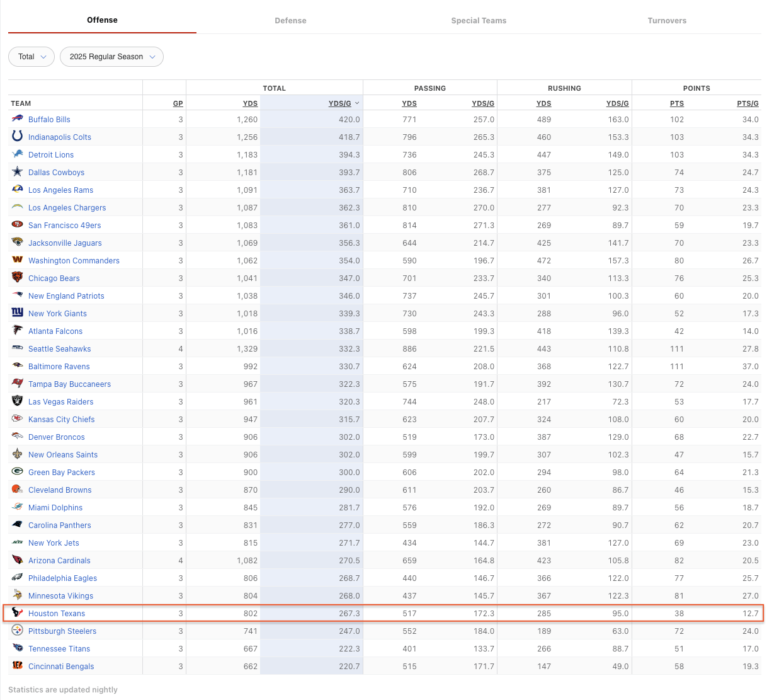Viewport: 767px width, 700px height.
Task: Open the Buffalo Bills team link
Action: pos(49,120)
